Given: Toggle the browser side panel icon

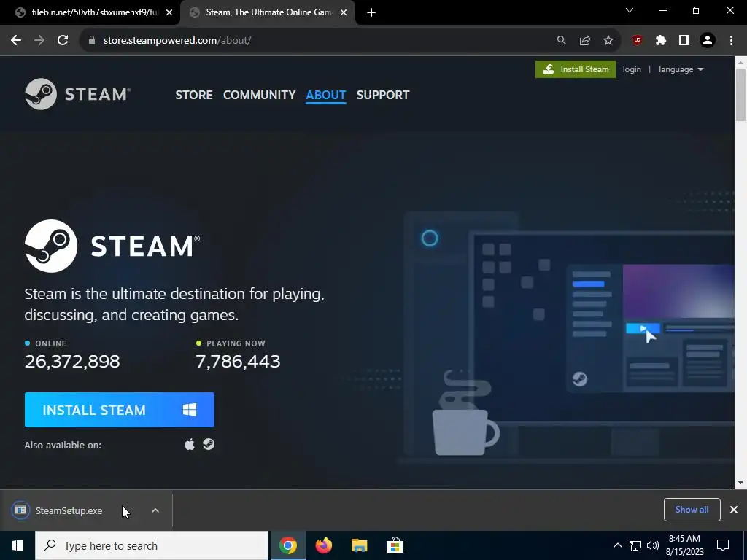Looking at the screenshot, I should [x=684, y=41].
